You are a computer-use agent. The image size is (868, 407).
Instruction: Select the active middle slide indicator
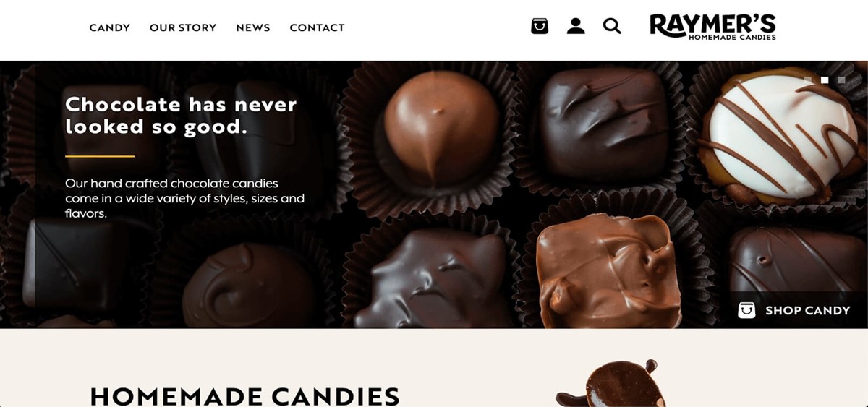click(x=825, y=80)
